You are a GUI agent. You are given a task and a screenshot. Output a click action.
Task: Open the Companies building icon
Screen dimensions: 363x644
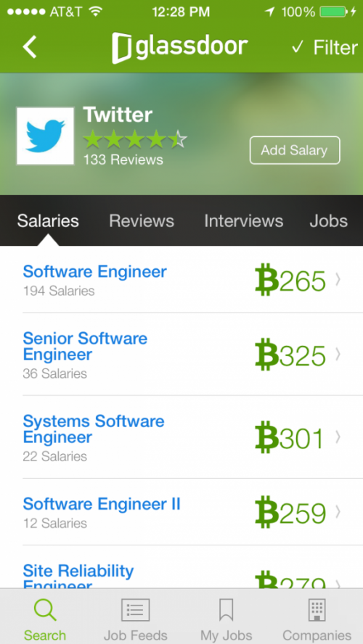(317, 610)
